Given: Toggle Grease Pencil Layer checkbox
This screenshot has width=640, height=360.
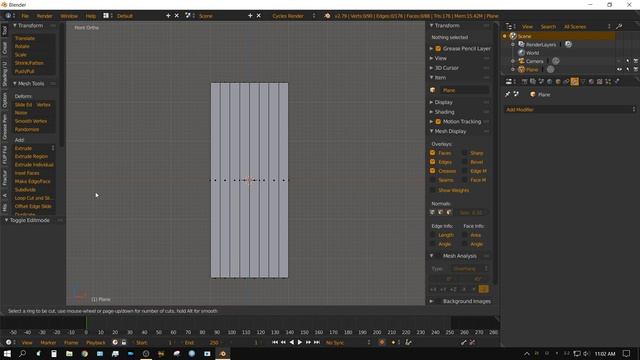Looking at the screenshot, I should click(x=438, y=49).
